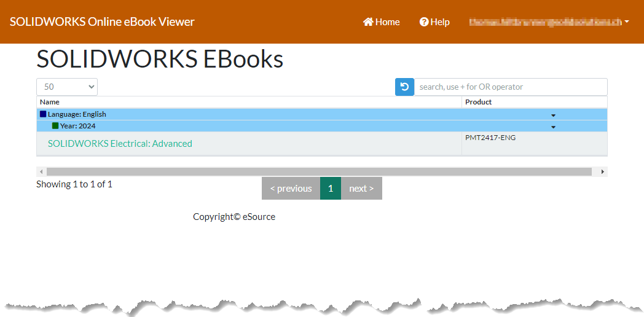Click the blue reset search arrow icon
Image resolution: width=644 pixels, height=317 pixels.
(404, 87)
